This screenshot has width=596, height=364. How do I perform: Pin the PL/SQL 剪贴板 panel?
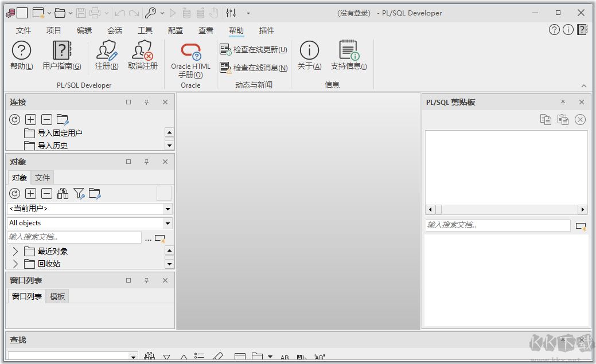(x=563, y=102)
